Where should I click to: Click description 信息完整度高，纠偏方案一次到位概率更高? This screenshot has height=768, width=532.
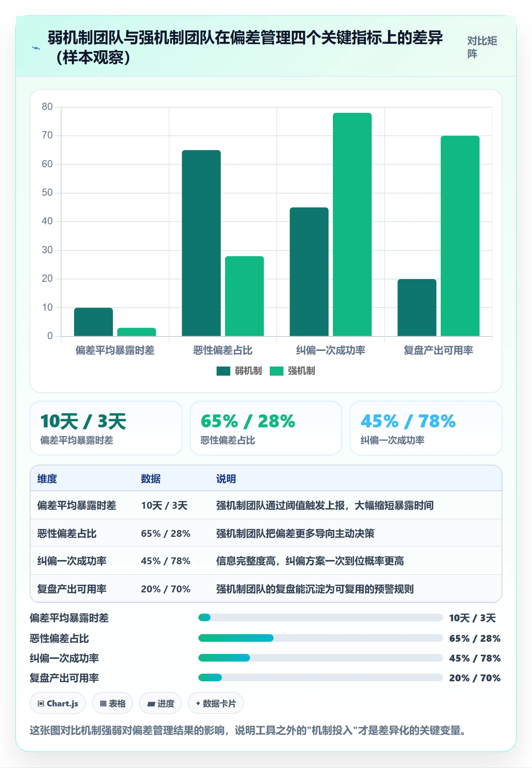click(x=310, y=561)
